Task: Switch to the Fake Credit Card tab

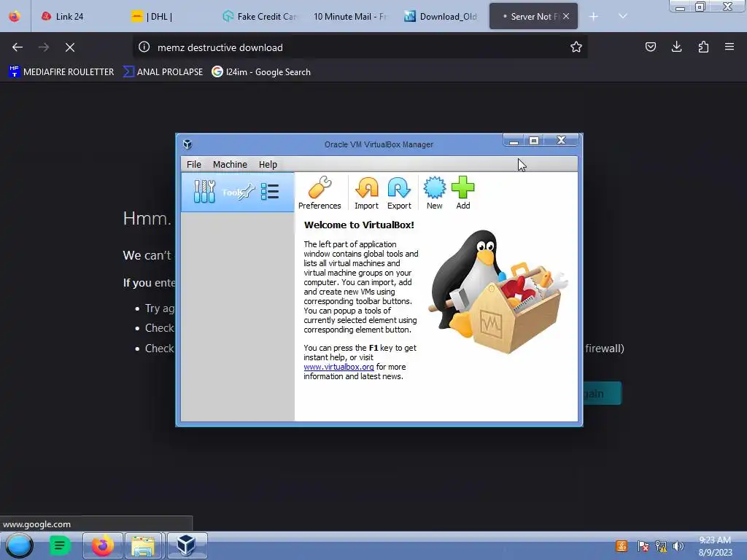Action: tap(259, 17)
